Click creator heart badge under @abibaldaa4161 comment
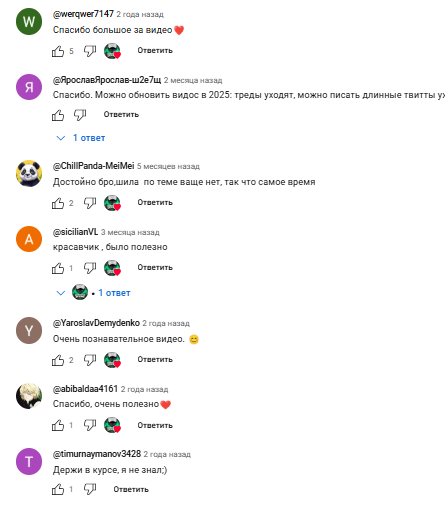The width and height of the screenshot is (445, 509). [x=112, y=425]
